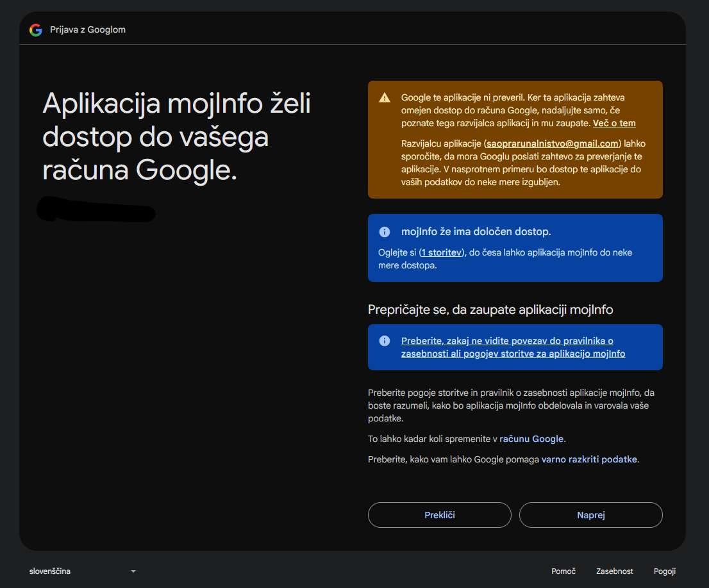This screenshot has width=709, height=588.
Task: Click the language dropdown arrow
Action: pos(133,571)
